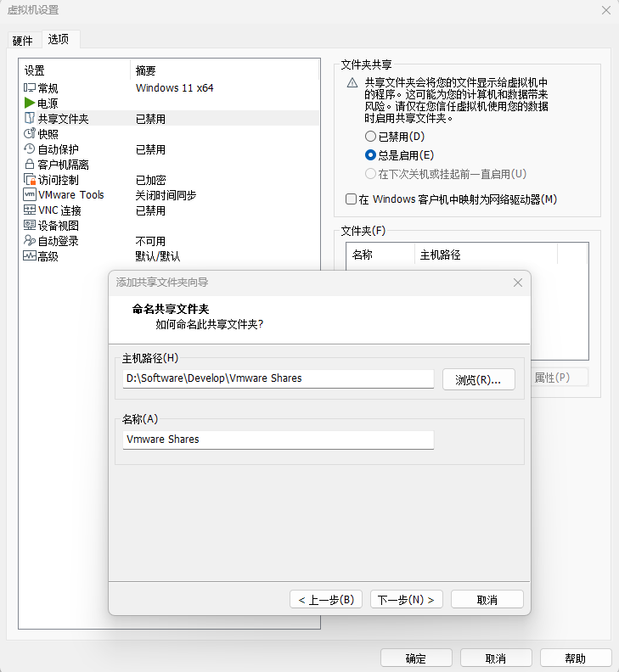Close the 添加共享文件夹向导 dialog
Screen dimensions: 619x672
click(518, 283)
